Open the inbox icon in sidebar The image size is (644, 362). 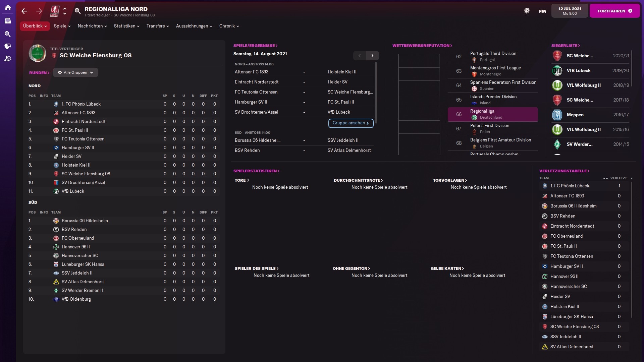[x=8, y=21]
